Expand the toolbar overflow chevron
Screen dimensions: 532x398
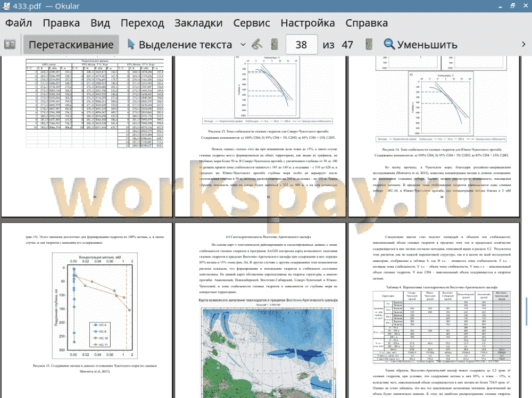(523, 45)
